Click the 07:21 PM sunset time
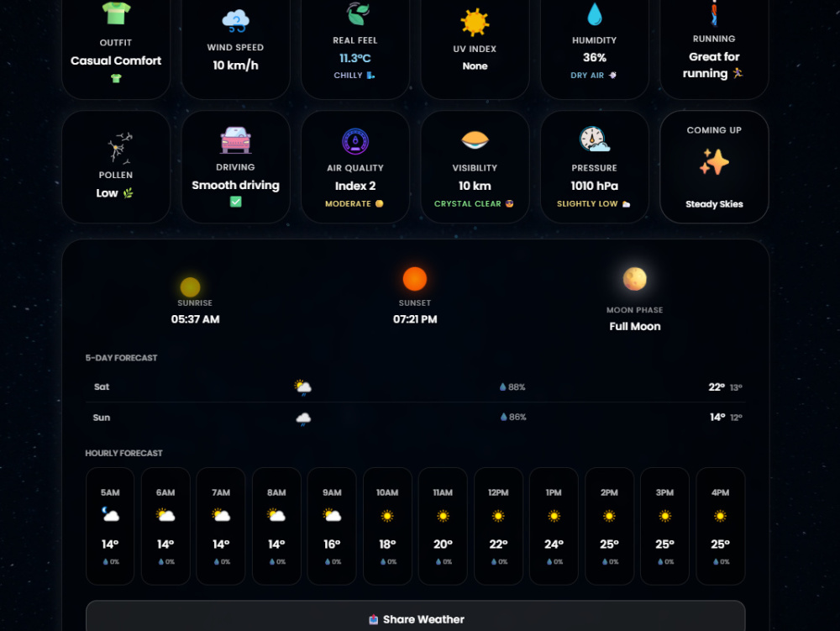The width and height of the screenshot is (840, 631). [415, 319]
